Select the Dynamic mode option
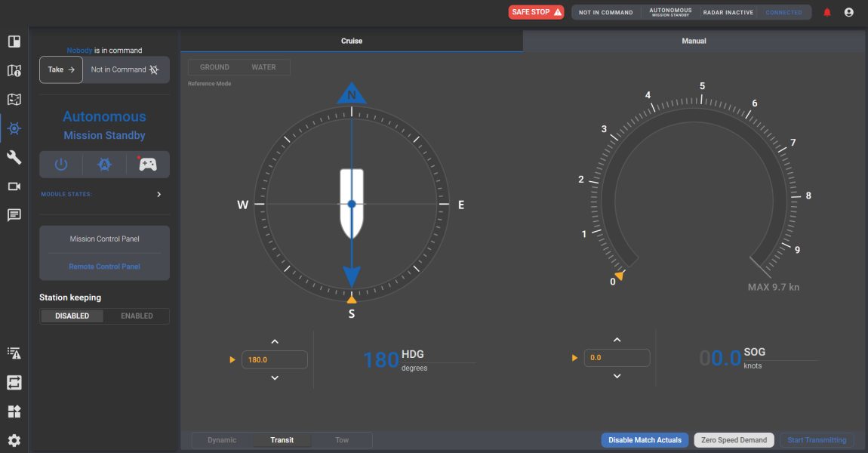This screenshot has width=868, height=453. 222,440
